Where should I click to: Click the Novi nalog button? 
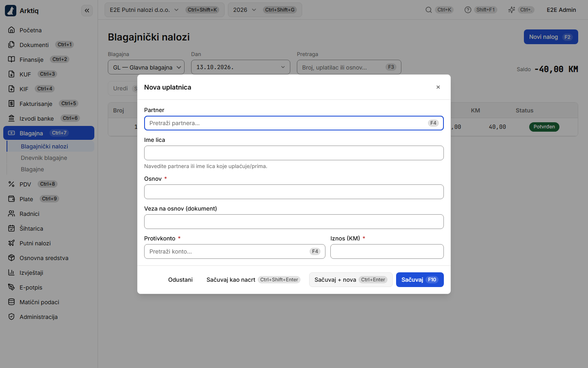[x=551, y=37]
